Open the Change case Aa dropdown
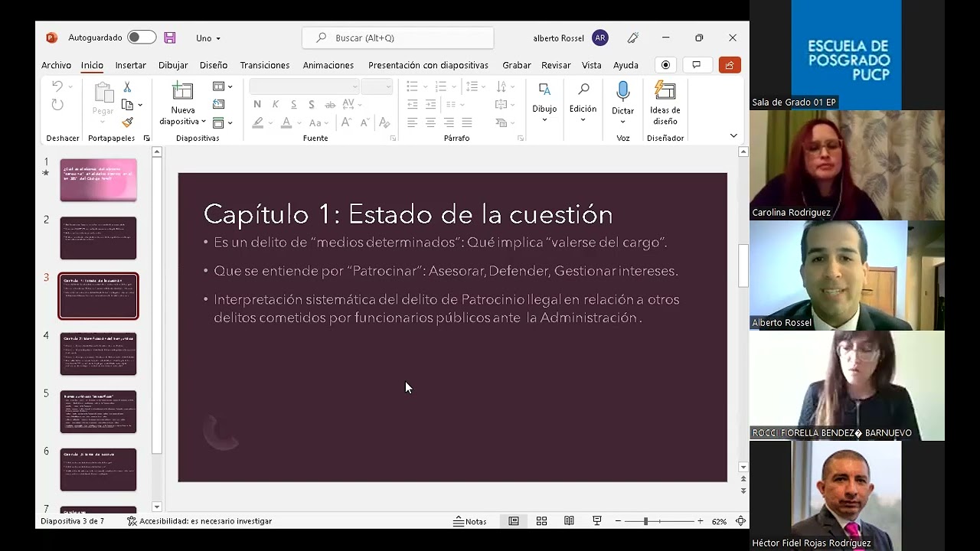The width and height of the screenshot is (980, 551). (x=318, y=122)
